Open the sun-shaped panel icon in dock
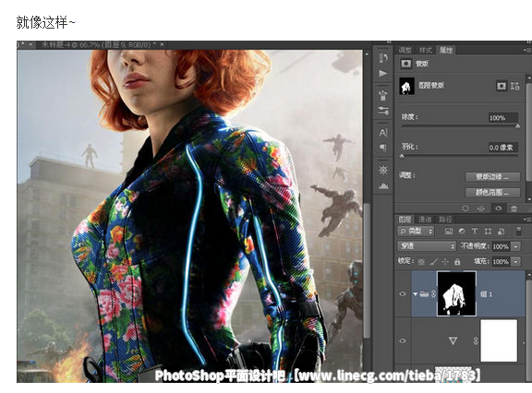 (x=383, y=170)
